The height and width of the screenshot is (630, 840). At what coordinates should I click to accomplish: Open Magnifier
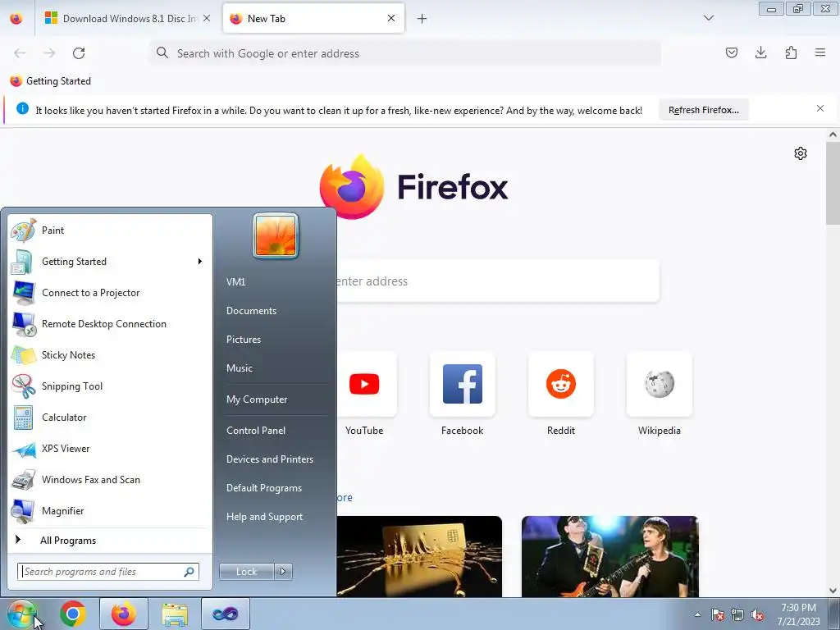click(110, 511)
